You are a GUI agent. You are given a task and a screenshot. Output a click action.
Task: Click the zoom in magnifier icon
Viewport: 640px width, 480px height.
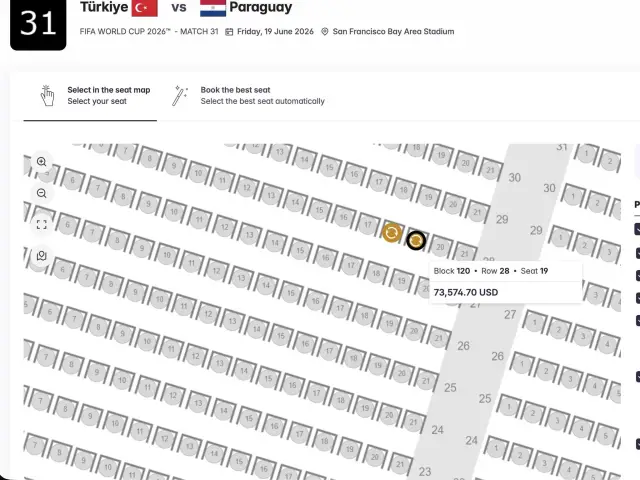[x=42, y=162]
